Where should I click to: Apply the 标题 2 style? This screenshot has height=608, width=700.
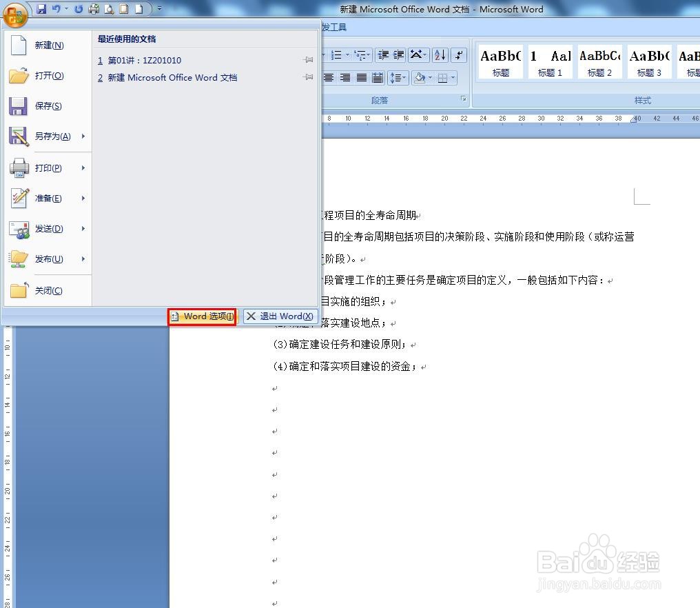pos(599,63)
